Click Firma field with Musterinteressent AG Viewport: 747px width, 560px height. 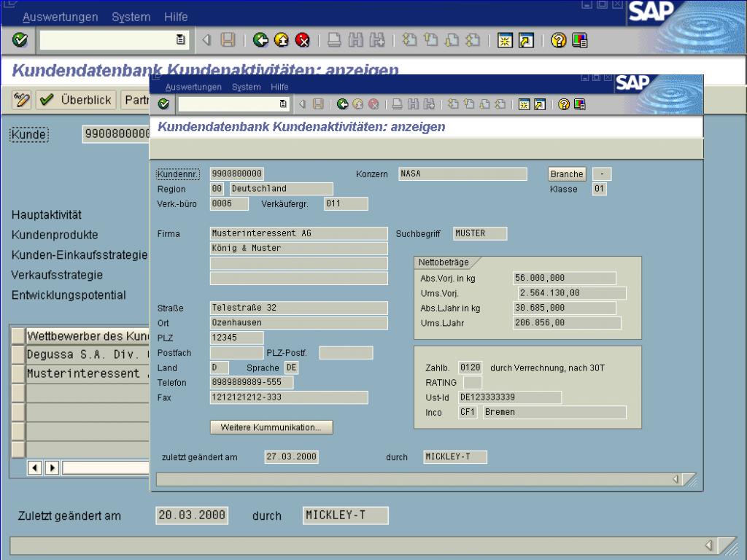[x=298, y=233]
